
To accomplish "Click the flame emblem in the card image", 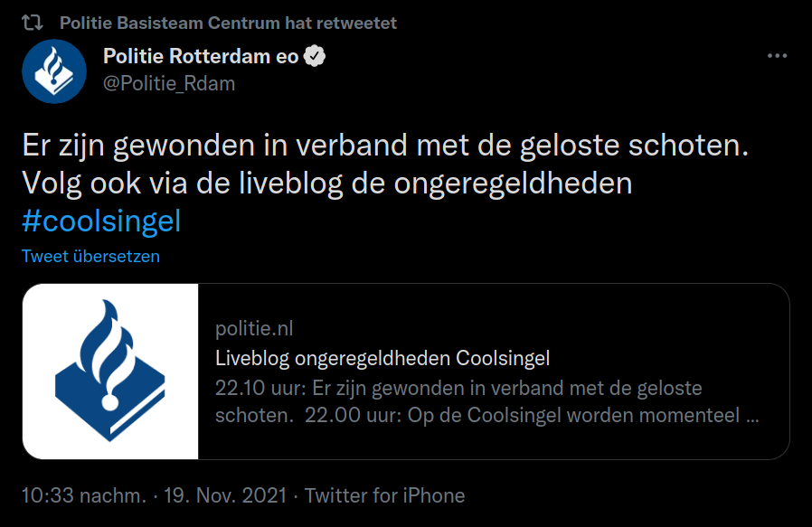I will click(x=106, y=354).
